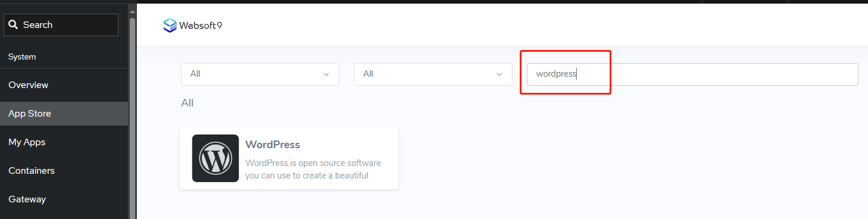868x219 pixels.
Task: Focus the sidebar Search box
Action: [x=61, y=25]
